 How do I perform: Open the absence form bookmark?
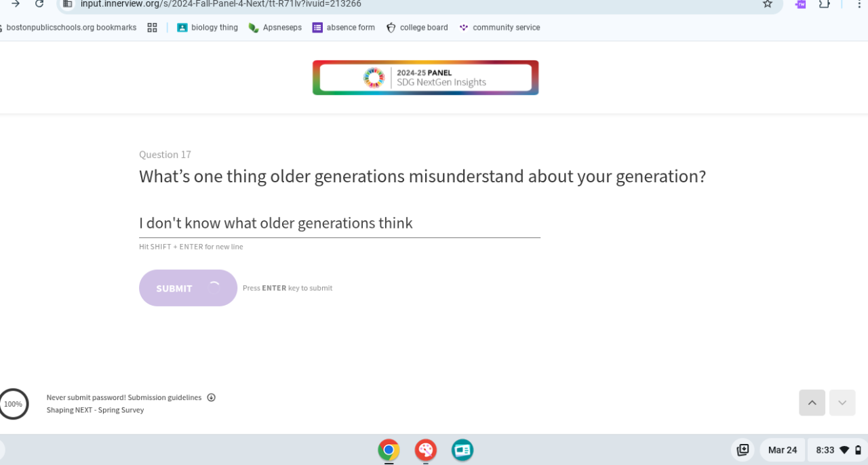pos(344,28)
